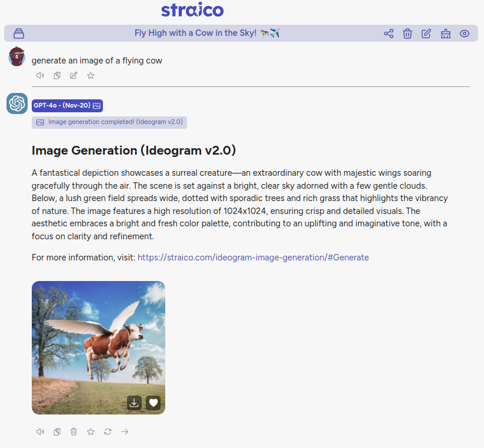Screen dimensions: 484x448
Task: Click the prompt text 'generate an image of a flying cow'
Action: (96, 61)
